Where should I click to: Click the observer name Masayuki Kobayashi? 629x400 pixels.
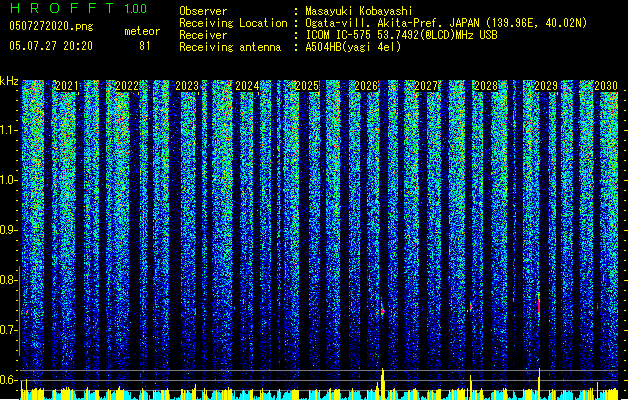coord(359,11)
